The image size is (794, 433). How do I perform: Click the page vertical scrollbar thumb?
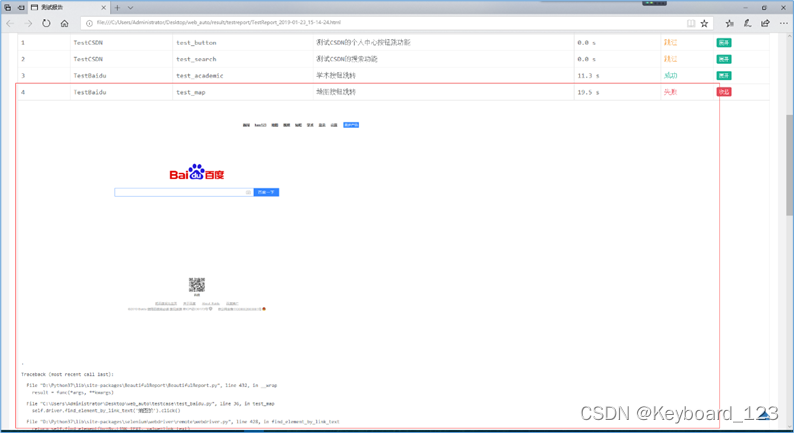pyautogui.click(x=789, y=165)
